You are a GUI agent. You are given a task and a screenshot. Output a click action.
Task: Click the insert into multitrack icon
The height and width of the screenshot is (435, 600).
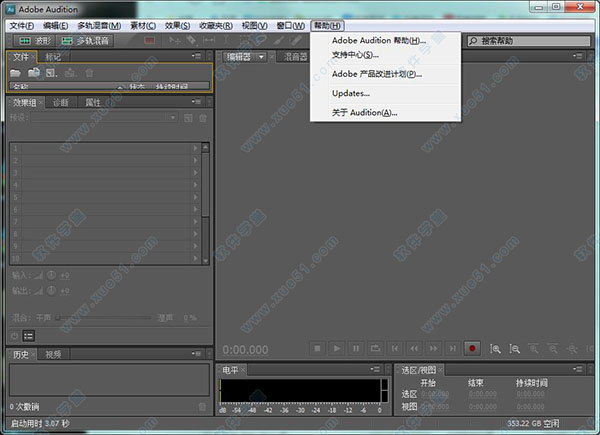tap(70, 73)
